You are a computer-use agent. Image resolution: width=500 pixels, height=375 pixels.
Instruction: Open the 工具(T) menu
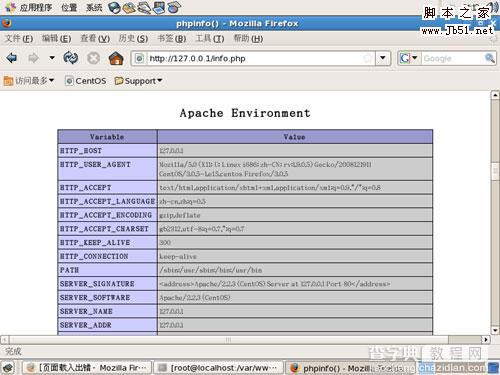pos(210,39)
